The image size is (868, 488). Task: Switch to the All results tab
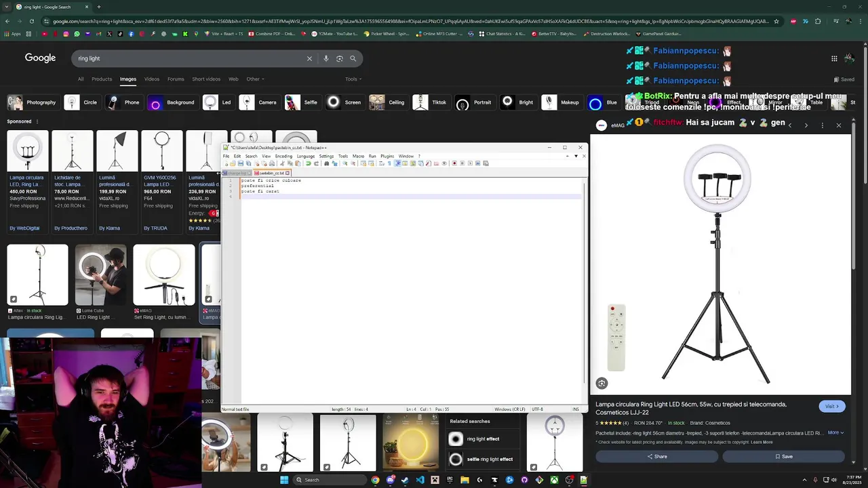click(81, 79)
